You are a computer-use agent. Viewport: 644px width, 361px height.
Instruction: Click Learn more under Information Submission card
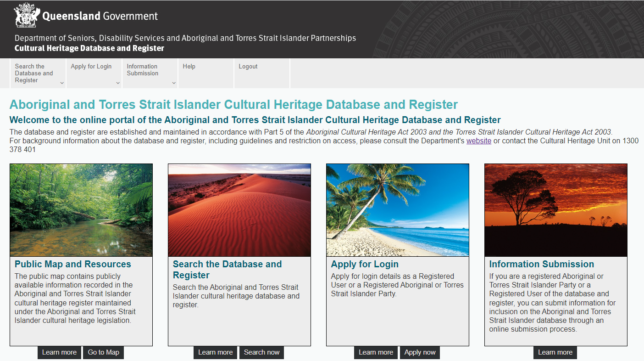pos(555,352)
